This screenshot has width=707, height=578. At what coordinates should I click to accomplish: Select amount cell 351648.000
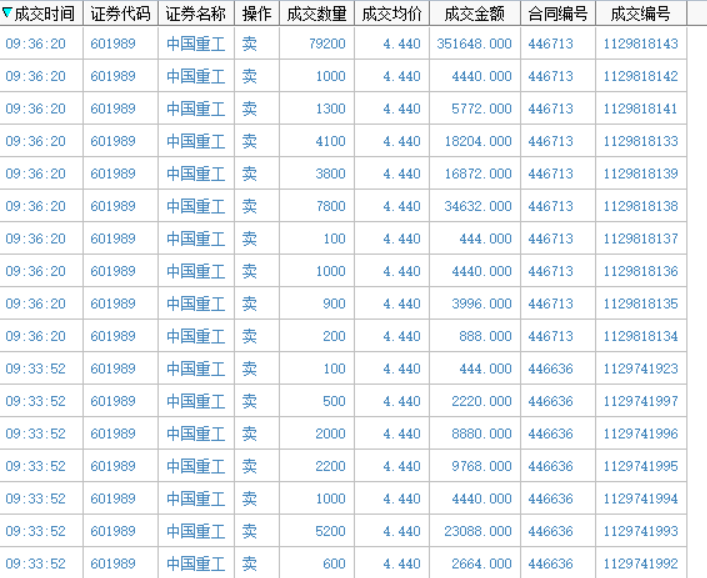(x=474, y=44)
